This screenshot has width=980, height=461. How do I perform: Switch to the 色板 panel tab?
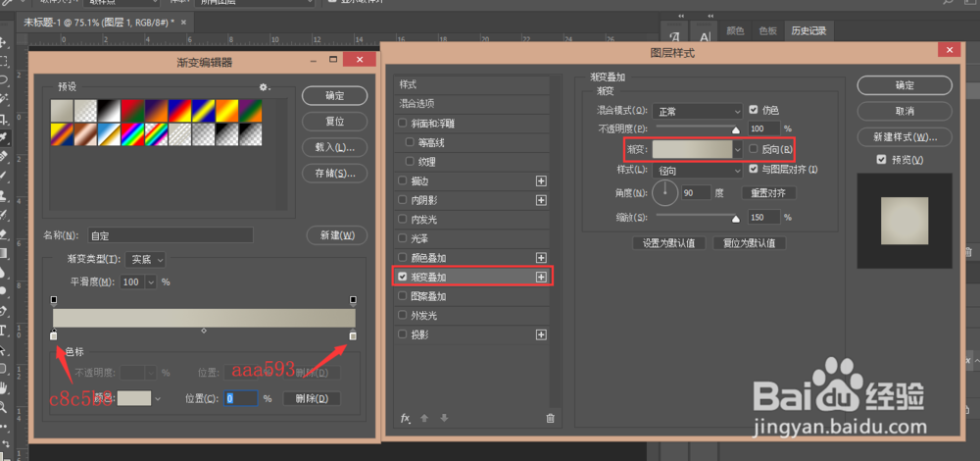pos(767,30)
